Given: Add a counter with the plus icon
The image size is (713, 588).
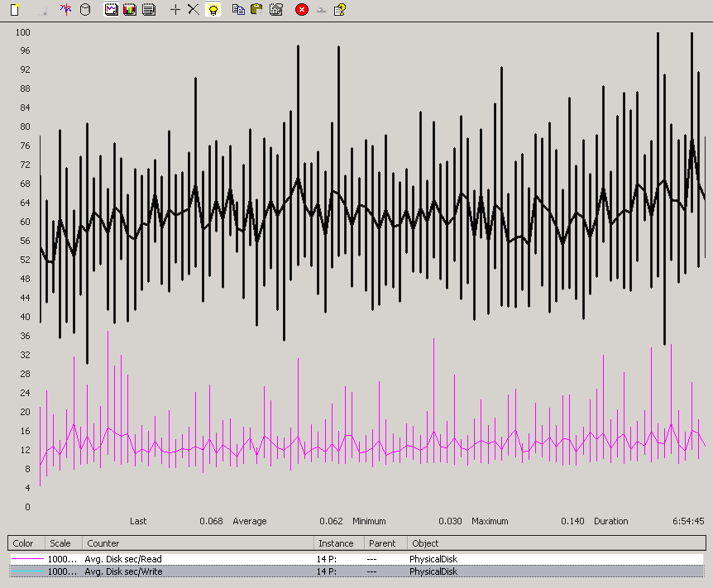Looking at the screenshot, I should click(175, 10).
